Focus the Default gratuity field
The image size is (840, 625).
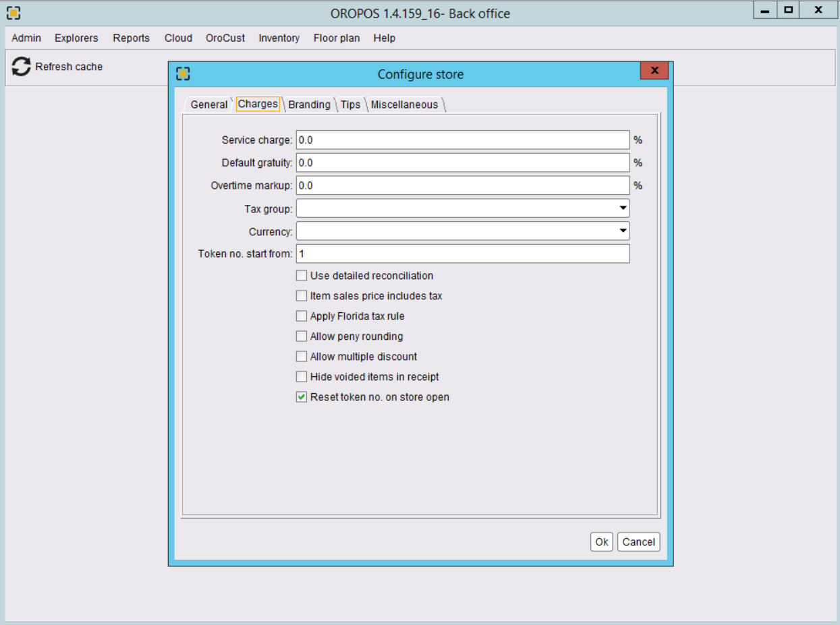pos(463,162)
